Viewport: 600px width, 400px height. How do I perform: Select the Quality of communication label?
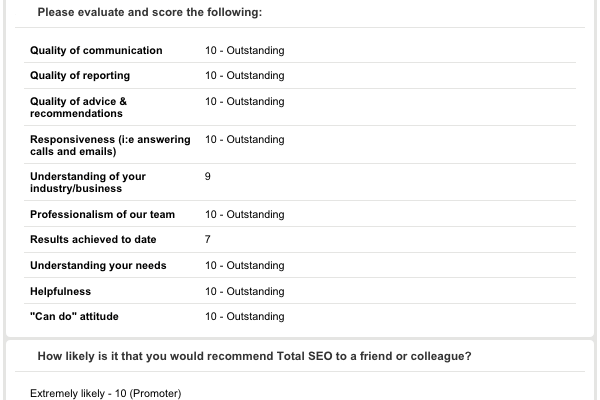coord(96,51)
